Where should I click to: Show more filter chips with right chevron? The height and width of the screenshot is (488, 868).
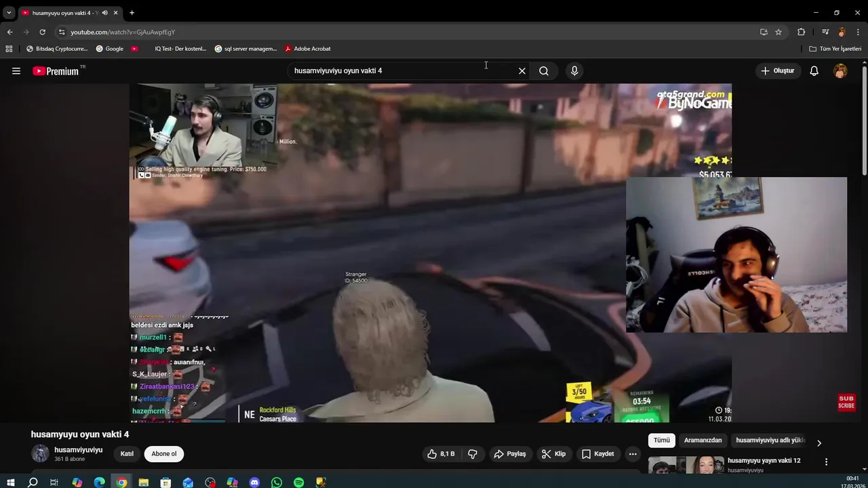tap(819, 443)
